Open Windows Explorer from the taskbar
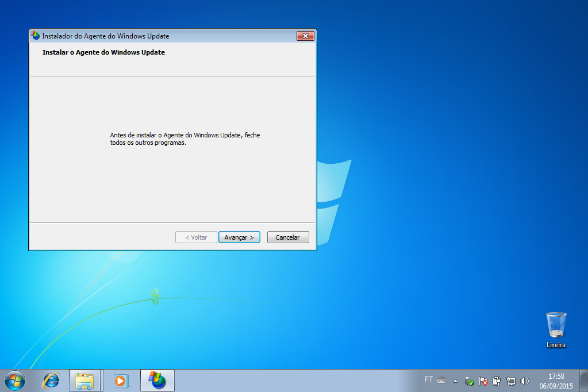588x392 pixels. 84,381
